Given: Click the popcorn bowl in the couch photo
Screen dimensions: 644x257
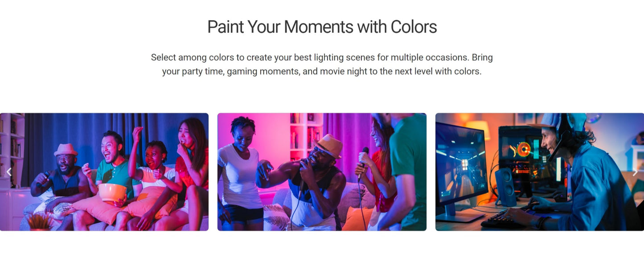Looking at the screenshot, I should point(112,192).
